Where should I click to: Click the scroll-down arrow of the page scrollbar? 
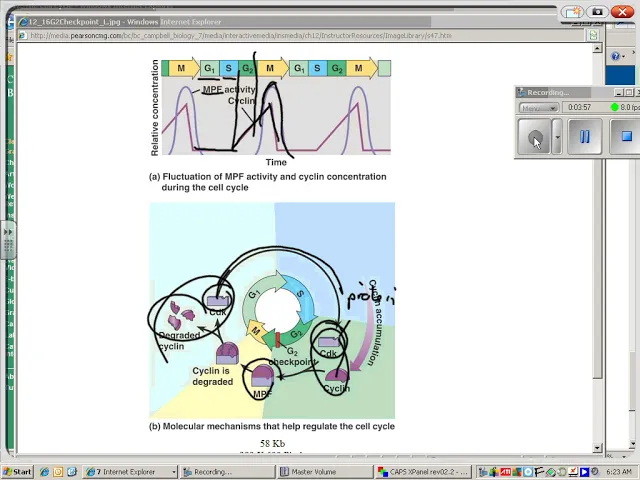[597, 448]
